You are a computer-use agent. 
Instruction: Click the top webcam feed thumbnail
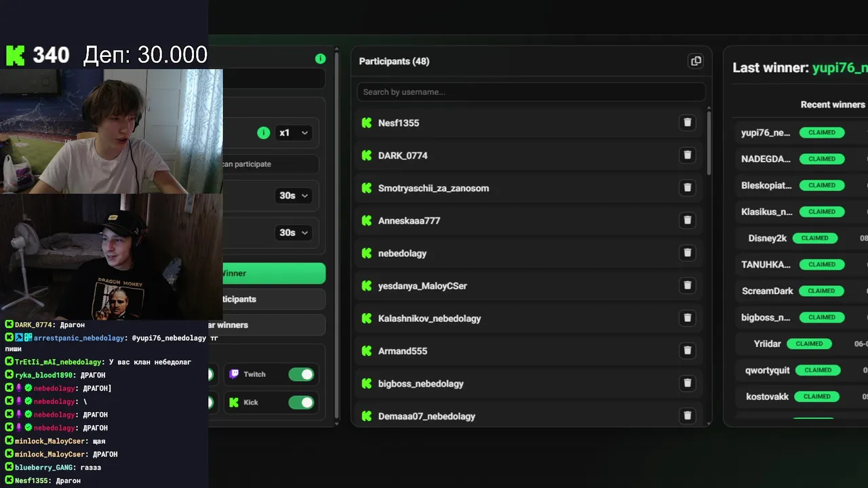111,131
